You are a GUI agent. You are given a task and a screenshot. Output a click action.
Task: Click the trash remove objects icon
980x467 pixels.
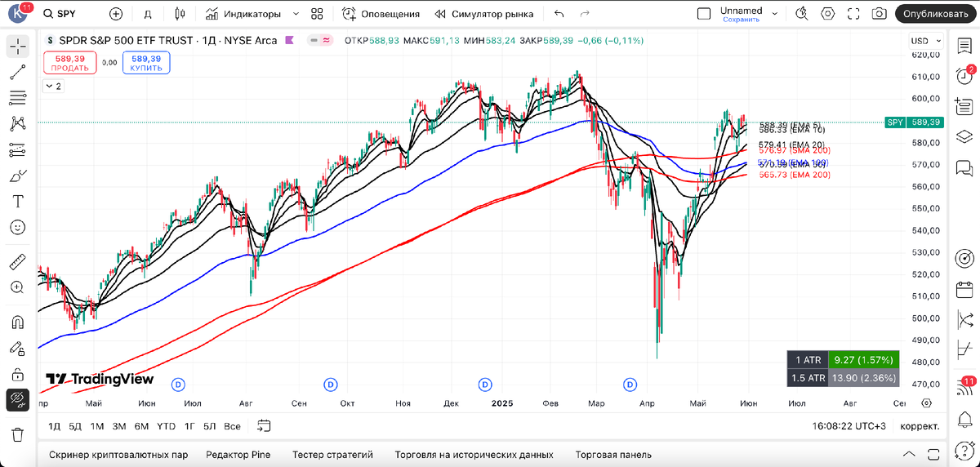pos(17,434)
